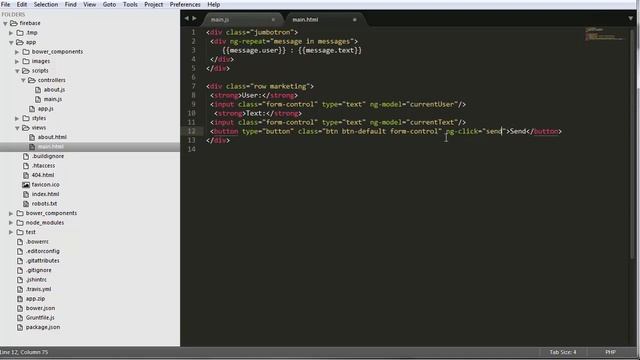Go to next tab with right arrow
Viewport: 640px width, 360px height.
194,18
